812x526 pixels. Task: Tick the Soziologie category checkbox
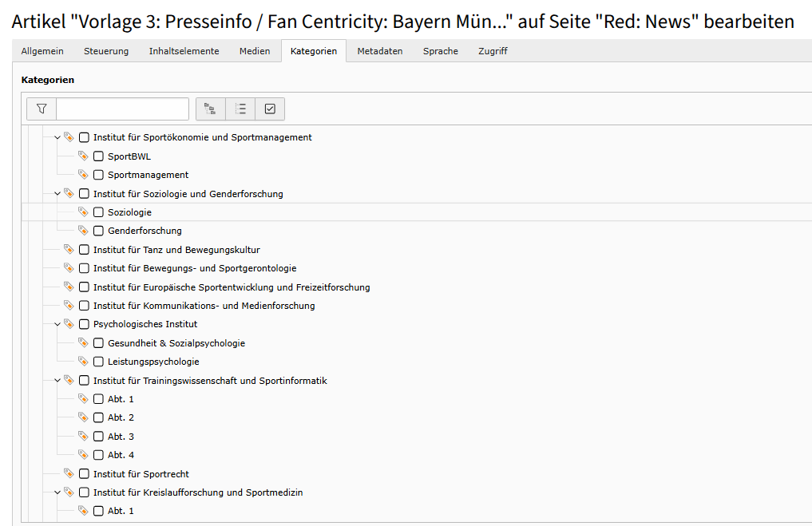click(99, 212)
